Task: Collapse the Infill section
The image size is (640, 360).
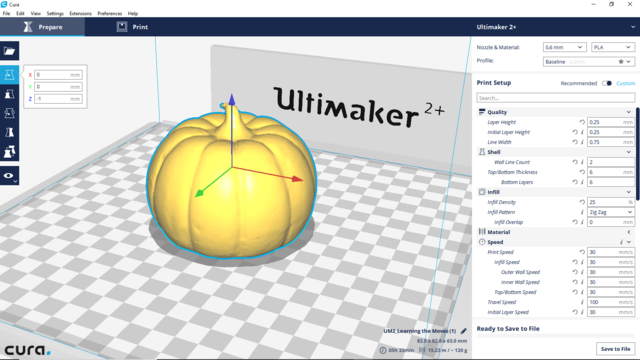Action: pos(629,192)
